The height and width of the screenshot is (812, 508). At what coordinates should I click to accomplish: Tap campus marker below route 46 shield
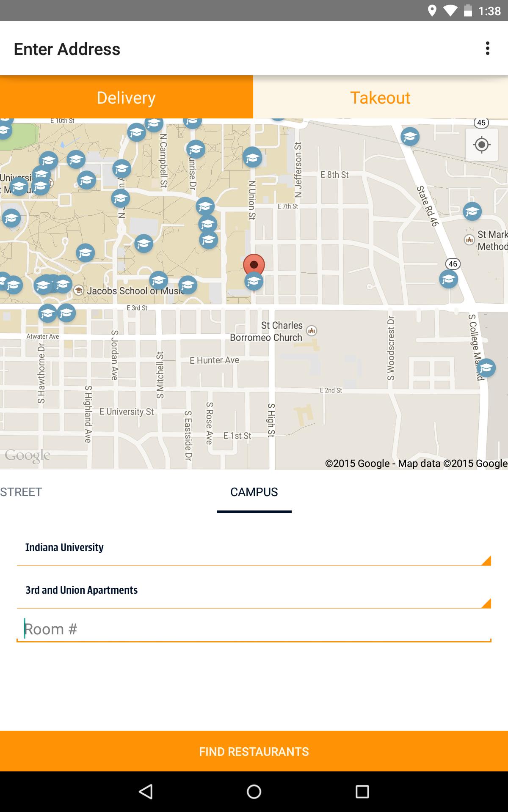pyautogui.click(x=448, y=279)
